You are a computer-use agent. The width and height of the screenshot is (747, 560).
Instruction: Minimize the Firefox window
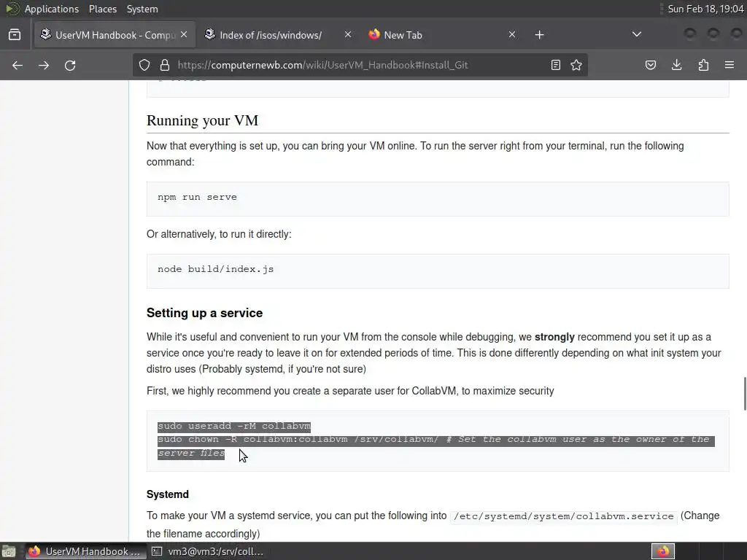click(690, 34)
